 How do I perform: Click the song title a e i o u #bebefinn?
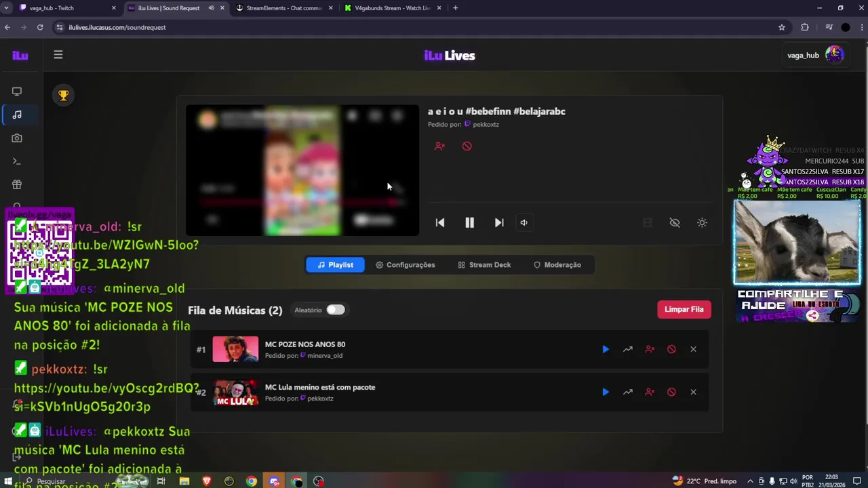coord(496,111)
